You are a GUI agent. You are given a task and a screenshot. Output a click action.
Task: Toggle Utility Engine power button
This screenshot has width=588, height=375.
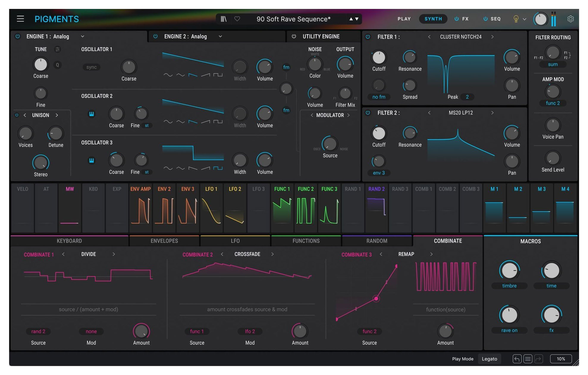click(x=294, y=36)
